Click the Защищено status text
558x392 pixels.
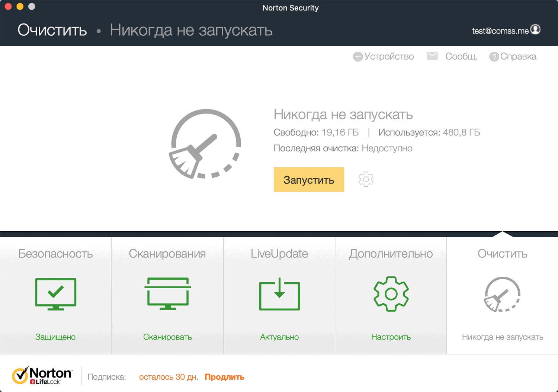[x=55, y=337]
